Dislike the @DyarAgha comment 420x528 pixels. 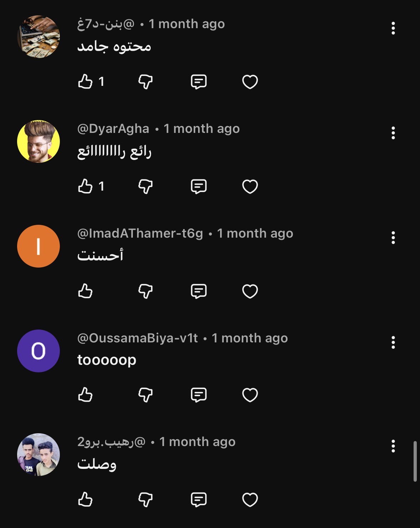pos(145,186)
